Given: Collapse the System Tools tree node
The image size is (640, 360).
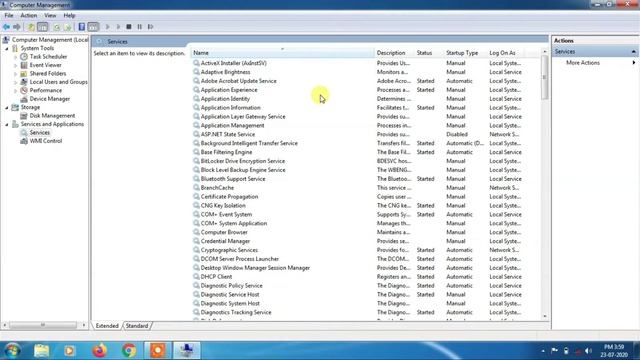Looking at the screenshot, I should coord(7,48).
